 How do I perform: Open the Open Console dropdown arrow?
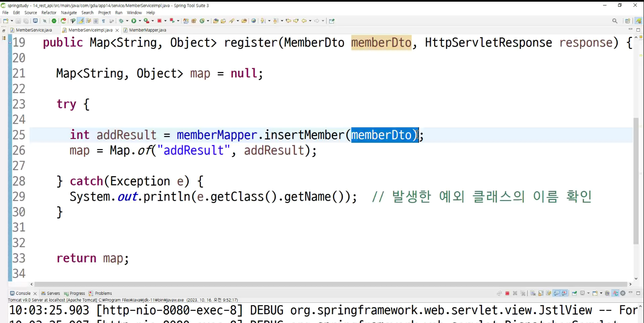click(601, 293)
